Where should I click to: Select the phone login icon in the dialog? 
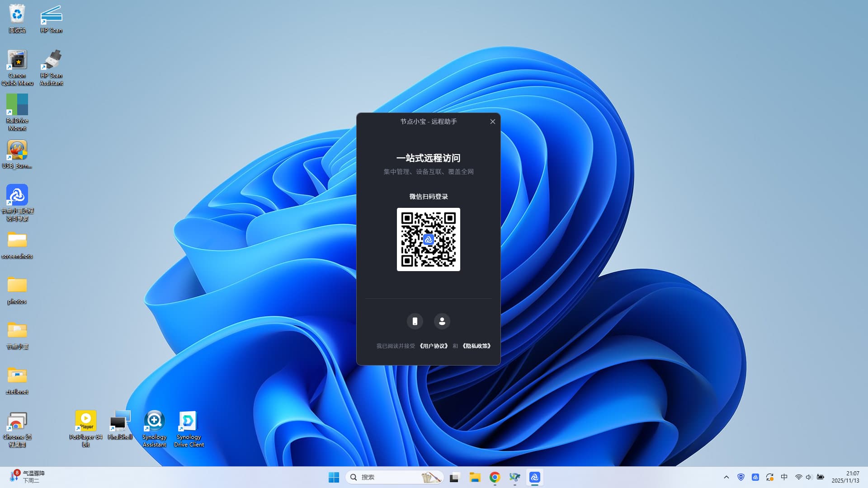415,321
